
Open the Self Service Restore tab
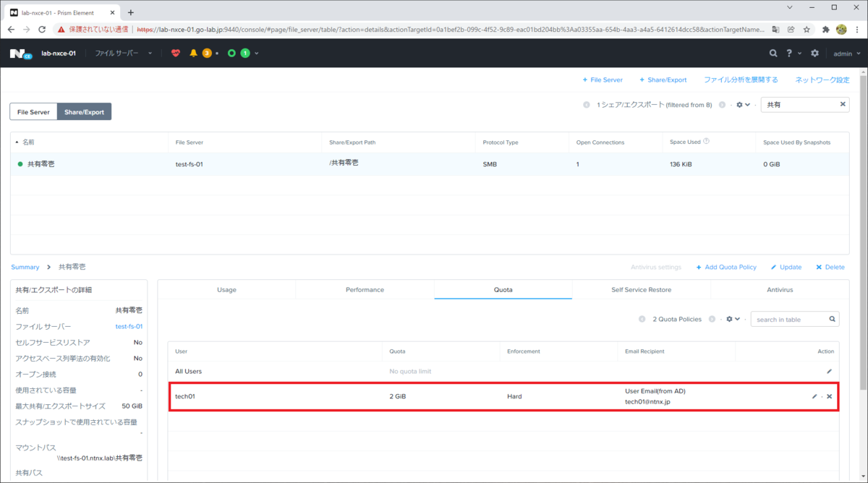pos(641,289)
